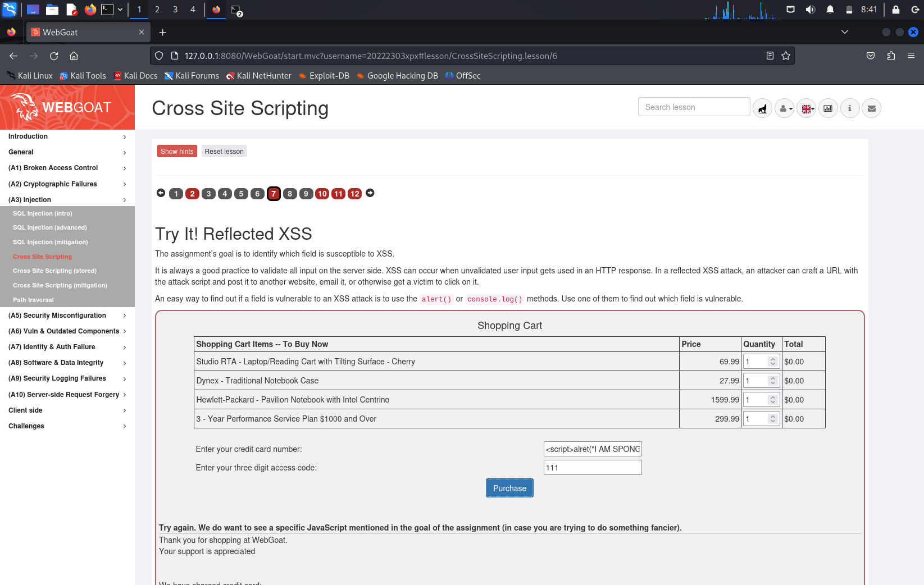Screen dimensions: 924x585
Task: Click the Firefox forward arrow
Action: click(34, 56)
